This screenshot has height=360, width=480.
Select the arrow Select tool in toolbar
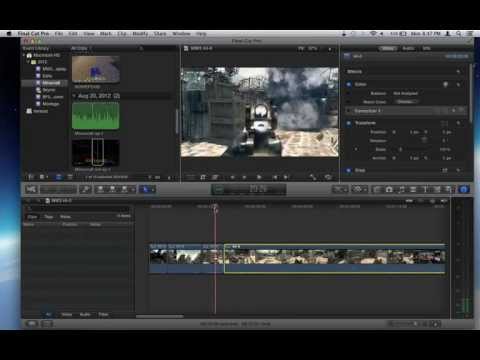[145, 189]
